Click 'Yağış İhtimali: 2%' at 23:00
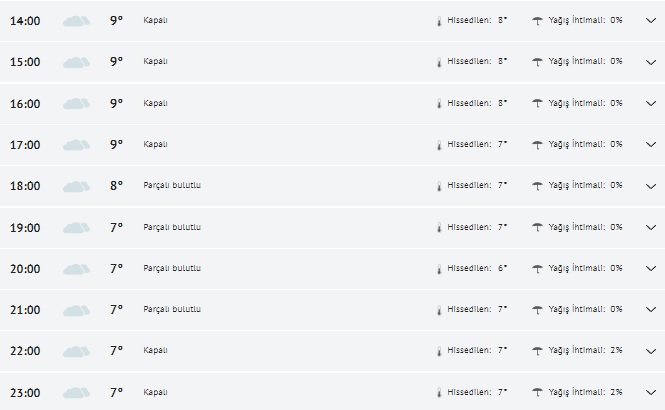Viewport: 665px width, 410px height. click(585, 392)
